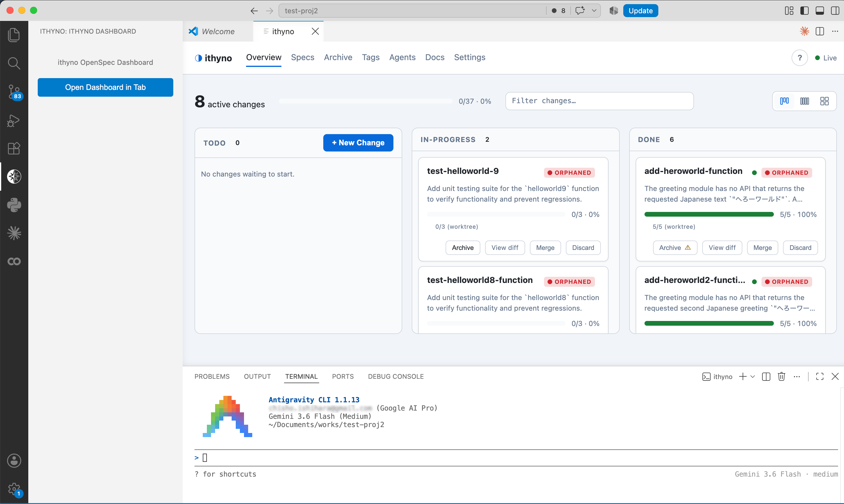
Task: Open the terminal launch profile dropdown
Action: click(753, 376)
